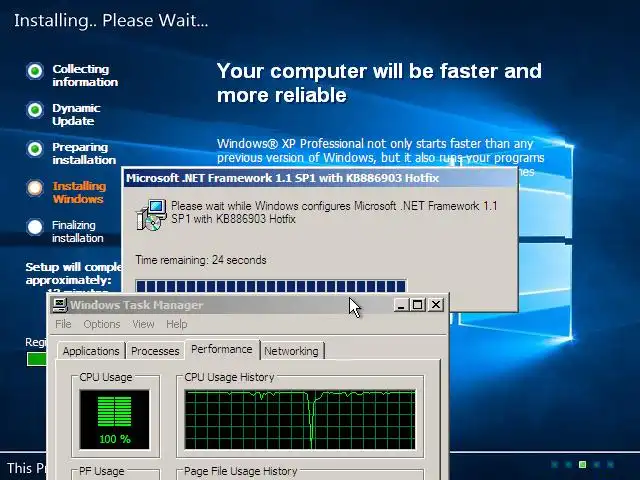The width and height of the screenshot is (640, 480).
Task: Click the 'Windows Task Manager' title text
Action: pos(136,305)
